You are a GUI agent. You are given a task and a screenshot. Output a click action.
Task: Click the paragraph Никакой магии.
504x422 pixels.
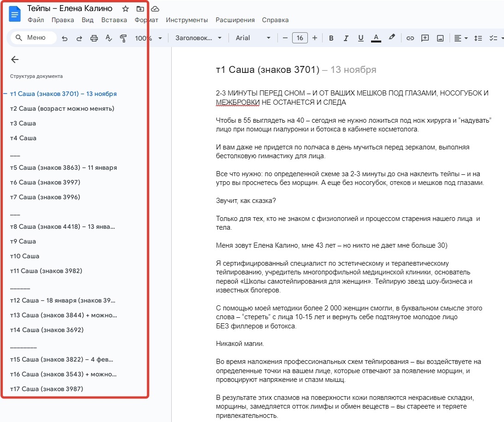(240, 344)
